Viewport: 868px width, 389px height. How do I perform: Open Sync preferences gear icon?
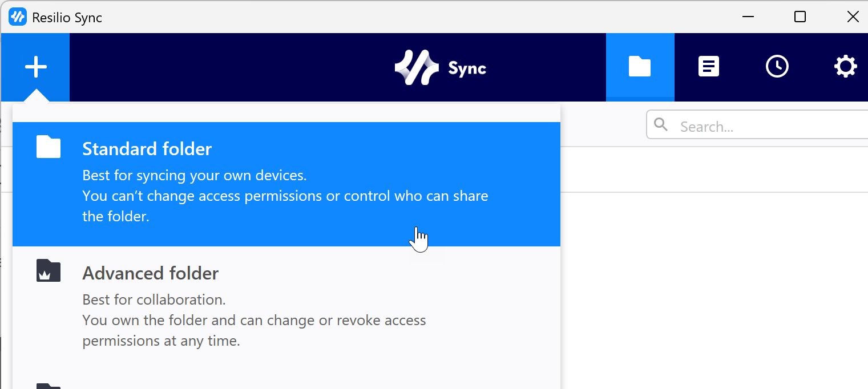(845, 67)
